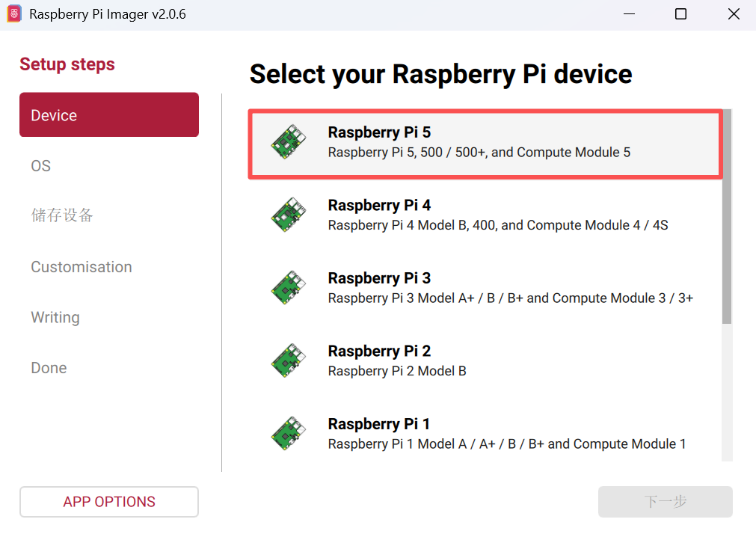The image size is (756, 534).
Task: Choose Raspberry Pi 1 Model A entry
Action: click(506, 444)
